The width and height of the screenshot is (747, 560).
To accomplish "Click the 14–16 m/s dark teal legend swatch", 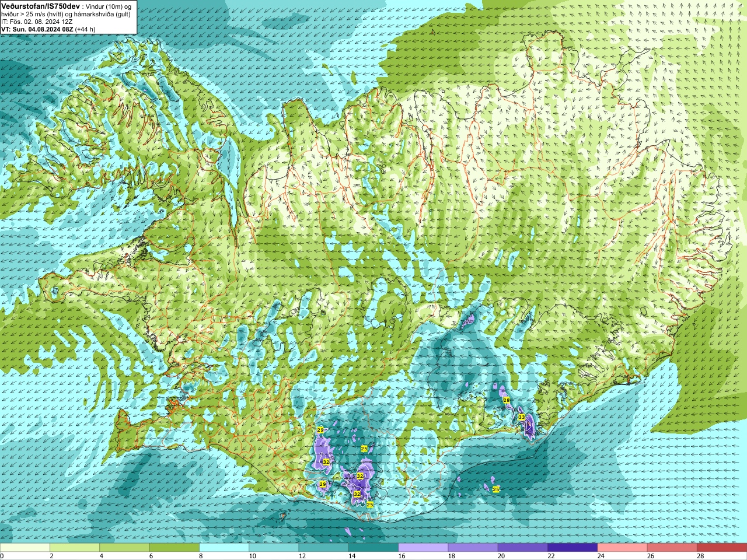I will pos(373,548).
